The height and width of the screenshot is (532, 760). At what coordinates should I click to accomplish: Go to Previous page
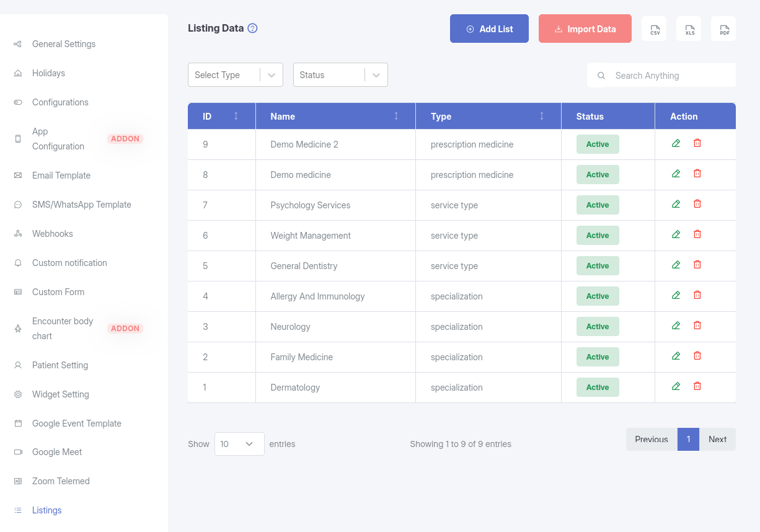(x=652, y=439)
